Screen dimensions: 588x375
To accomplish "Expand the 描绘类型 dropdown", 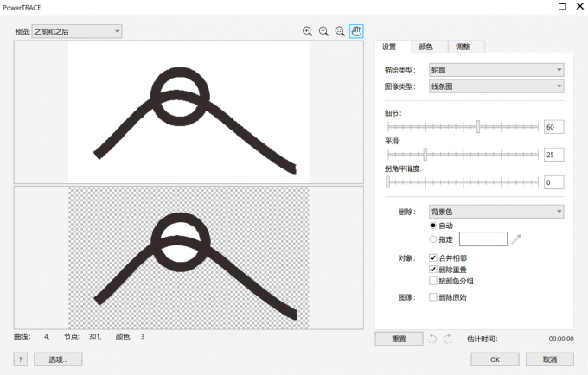I will pos(496,70).
